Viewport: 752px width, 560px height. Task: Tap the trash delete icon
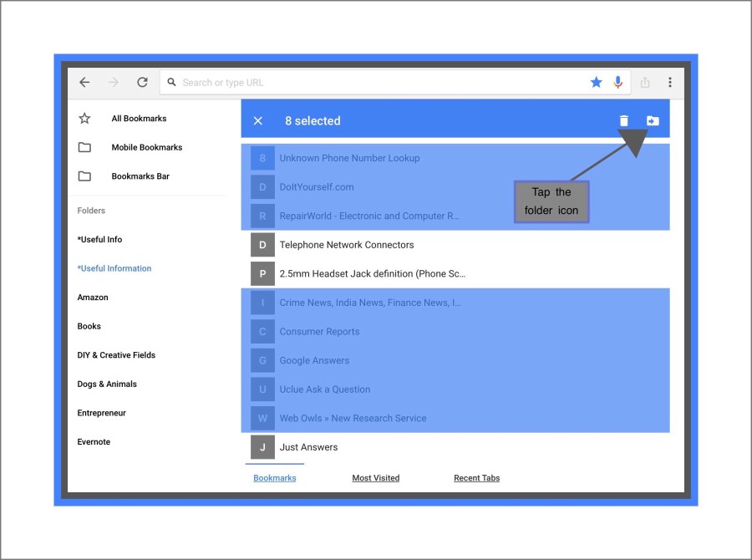point(623,121)
